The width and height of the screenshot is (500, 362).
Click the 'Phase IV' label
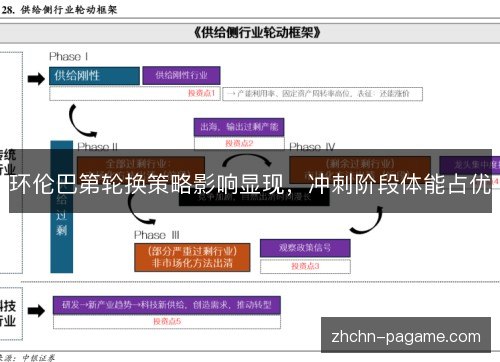tap(312, 146)
